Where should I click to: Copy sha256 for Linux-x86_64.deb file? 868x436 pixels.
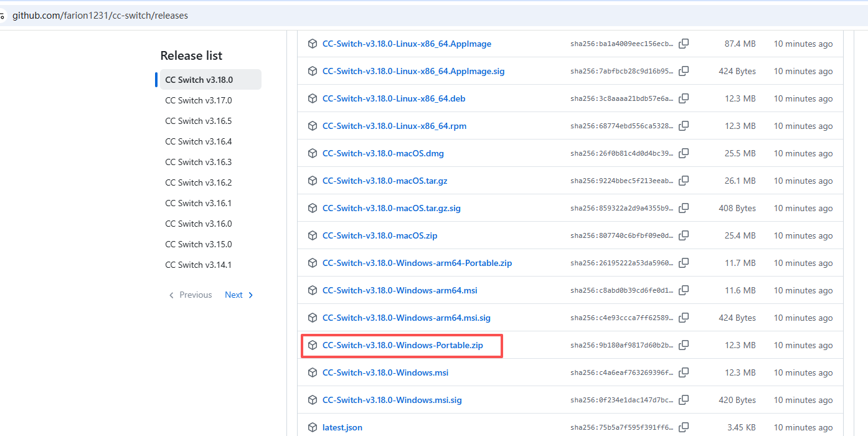pyautogui.click(x=684, y=98)
